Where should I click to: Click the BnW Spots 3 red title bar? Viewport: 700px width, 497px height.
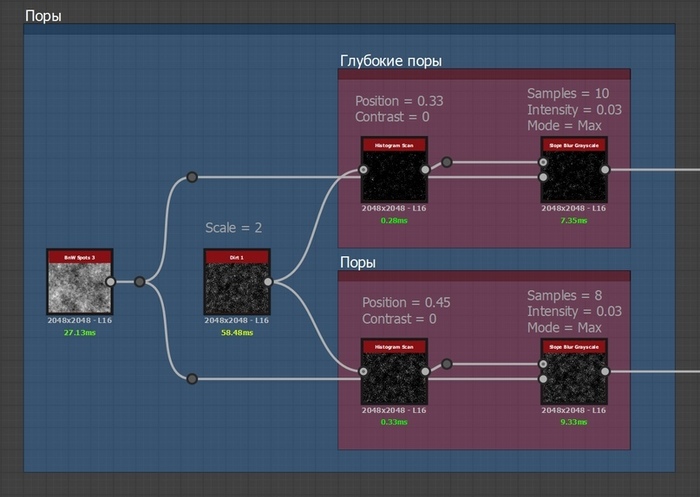coord(80,257)
